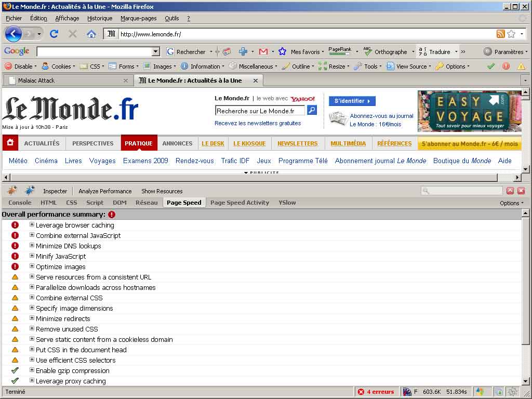The image size is (532, 399).
Task: Reload the page with the refresh icon
Action: [54, 34]
